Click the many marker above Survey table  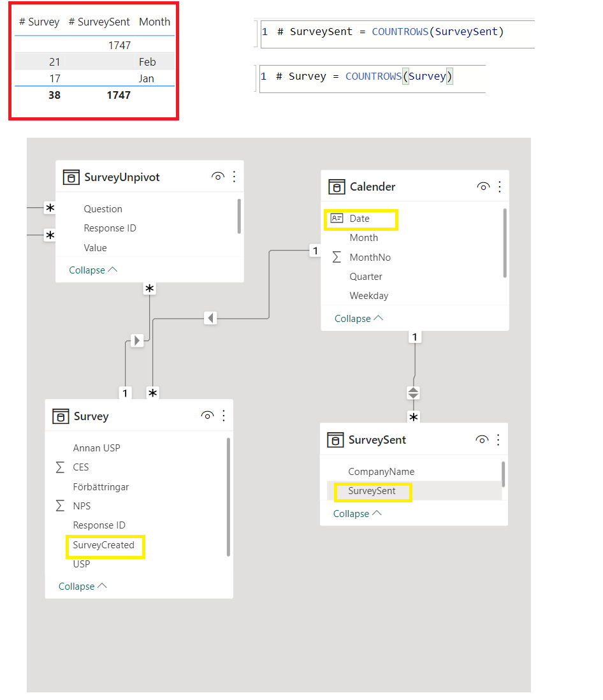coord(152,393)
